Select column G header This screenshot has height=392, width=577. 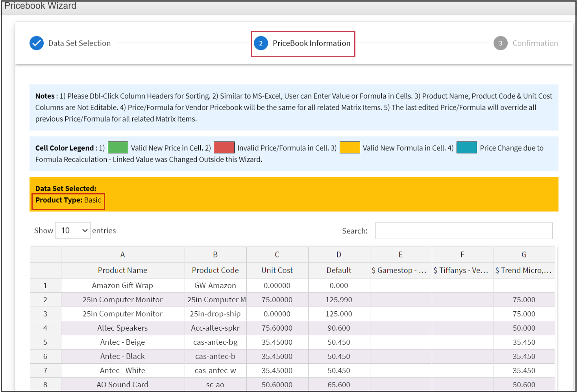click(x=524, y=255)
